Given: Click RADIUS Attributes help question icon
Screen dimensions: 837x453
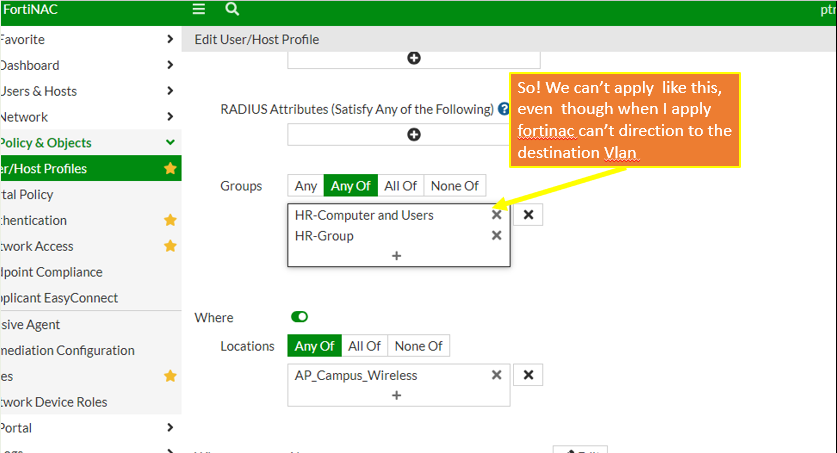Looking at the screenshot, I should 504,109.
